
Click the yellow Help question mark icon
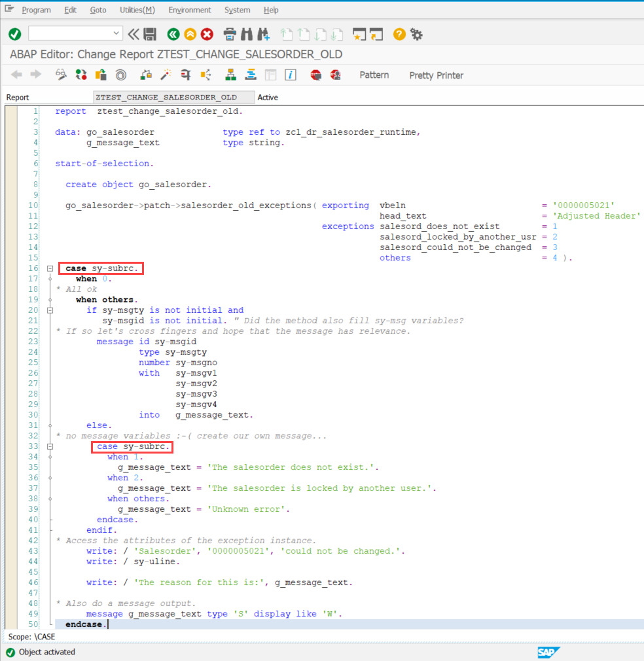click(x=399, y=34)
